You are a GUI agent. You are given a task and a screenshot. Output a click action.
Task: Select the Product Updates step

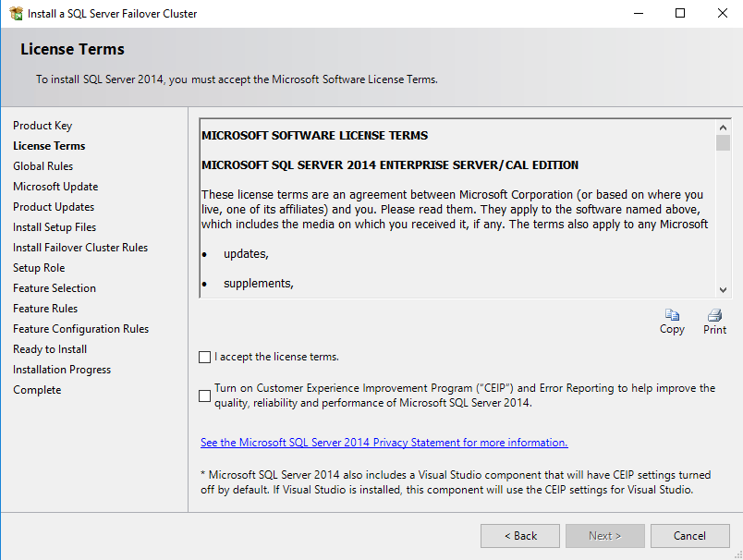click(54, 207)
